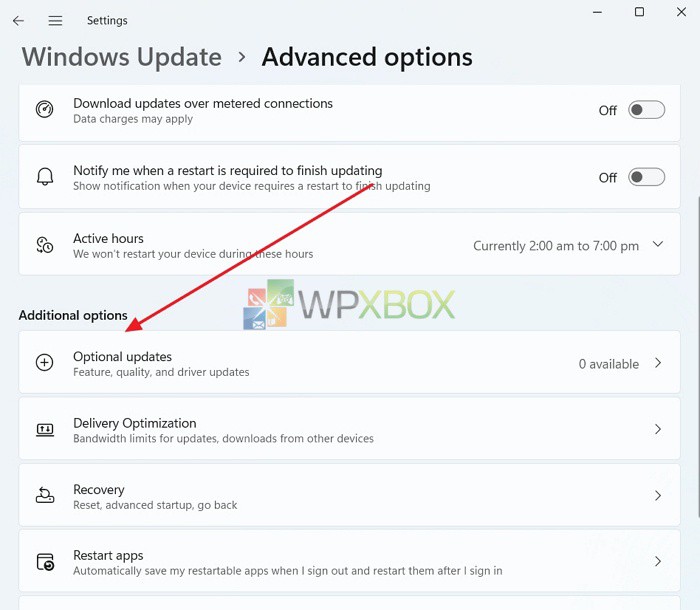Click the vertical scrollbar on right edge
700x610 pixels.
pos(698,355)
